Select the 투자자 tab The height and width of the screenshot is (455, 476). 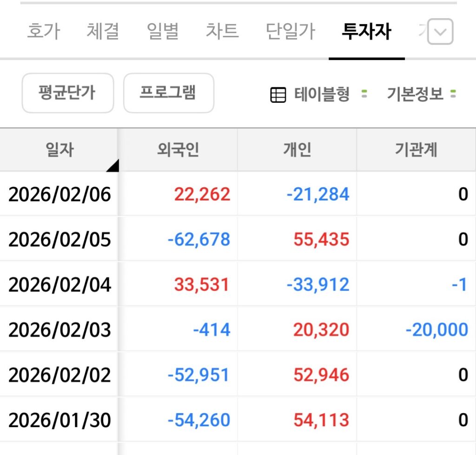pos(366,32)
